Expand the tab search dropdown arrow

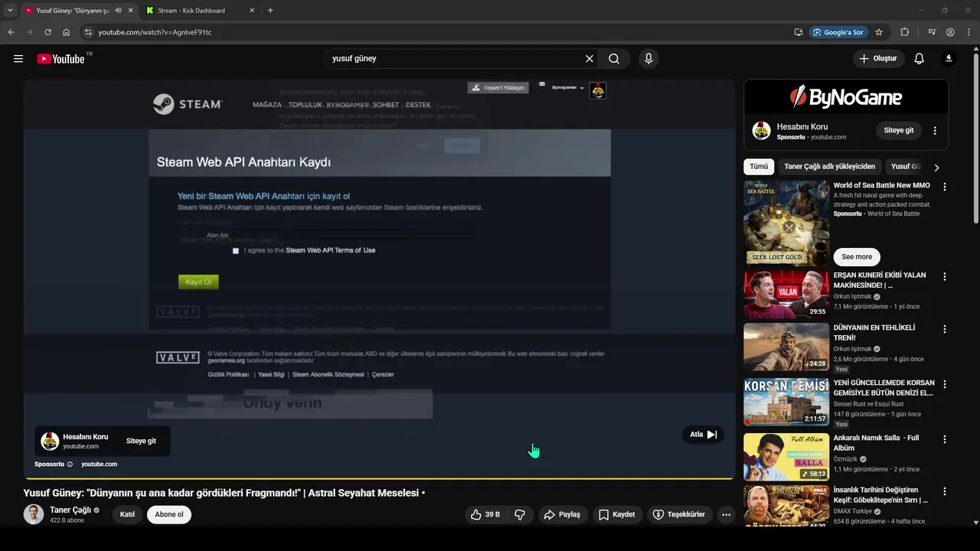point(10,11)
